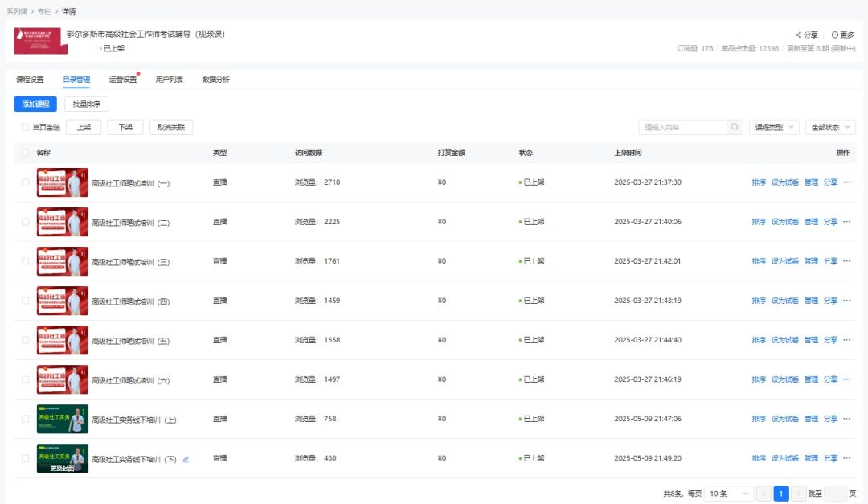Viewport: 868px width, 504px height.
Task: Switch to the 数据分析 tab
Action: pos(215,80)
